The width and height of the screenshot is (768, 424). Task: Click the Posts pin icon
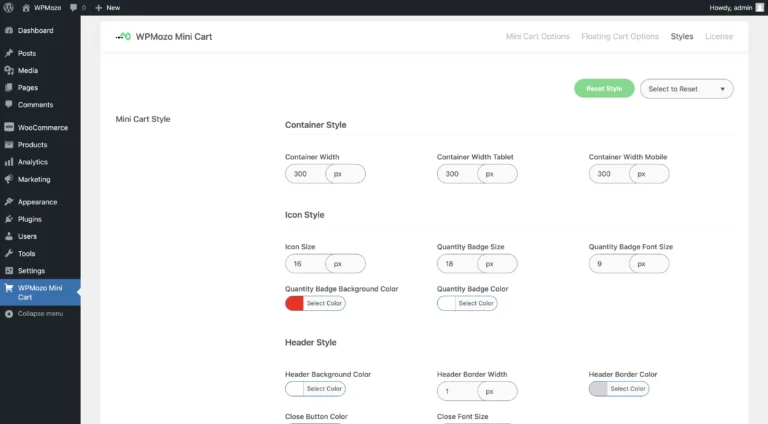9,53
